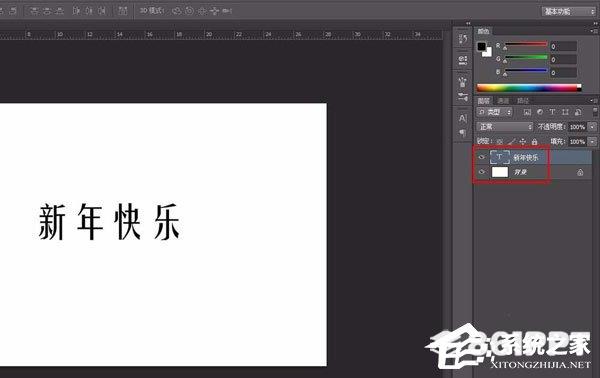Open the 类型 filter kind dropdown
The image size is (600, 378).
494,112
